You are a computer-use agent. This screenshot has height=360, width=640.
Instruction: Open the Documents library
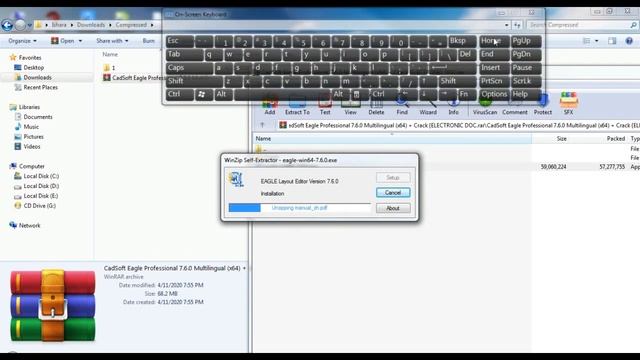click(38, 117)
